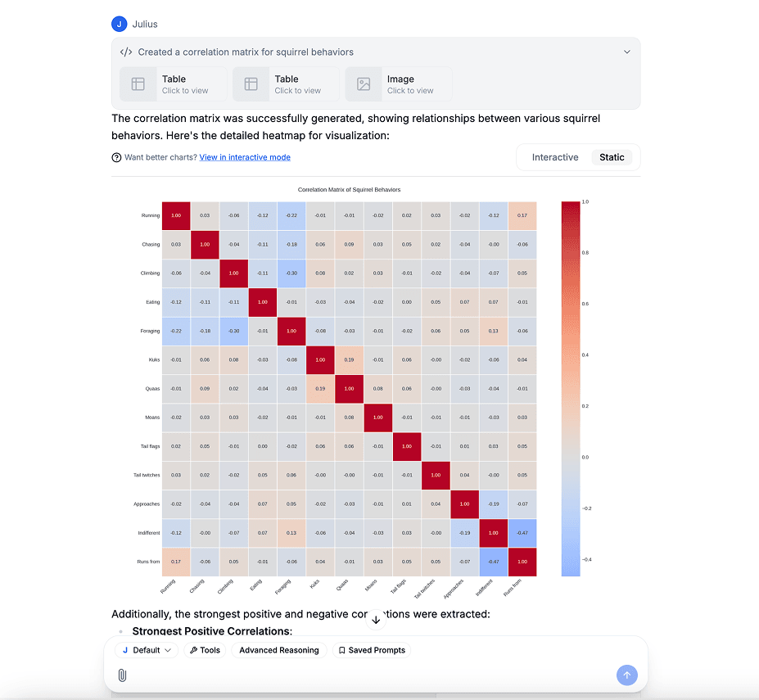759x700 pixels.
Task: Switch heatmap view to Interactive
Action: [554, 157]
